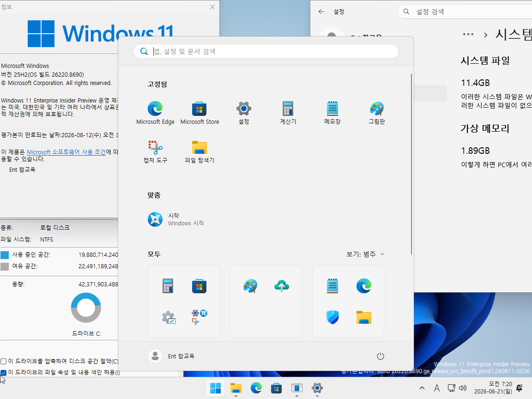Screen dimensions: 532x399
Task: Open settings-checkmark icon in first category folder
Action: click(168, 317)
